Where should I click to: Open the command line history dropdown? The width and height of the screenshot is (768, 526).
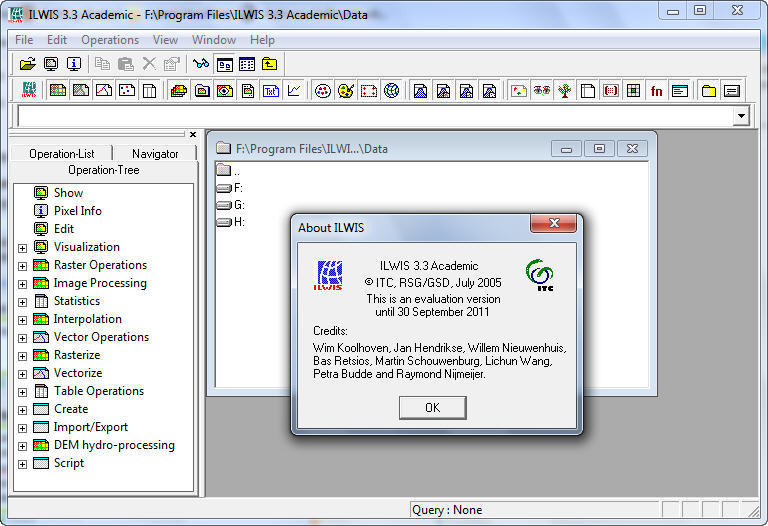point(741,116)
